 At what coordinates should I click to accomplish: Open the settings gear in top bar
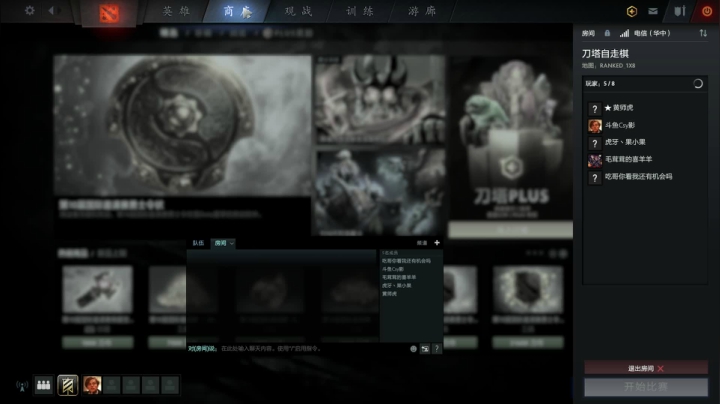(x=30, y=11)
